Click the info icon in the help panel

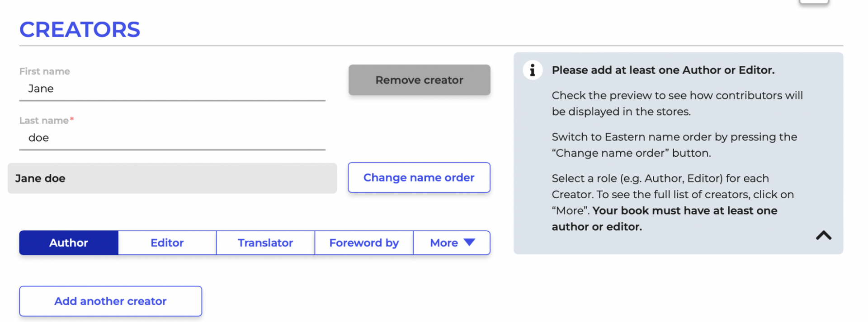point(533,70)
